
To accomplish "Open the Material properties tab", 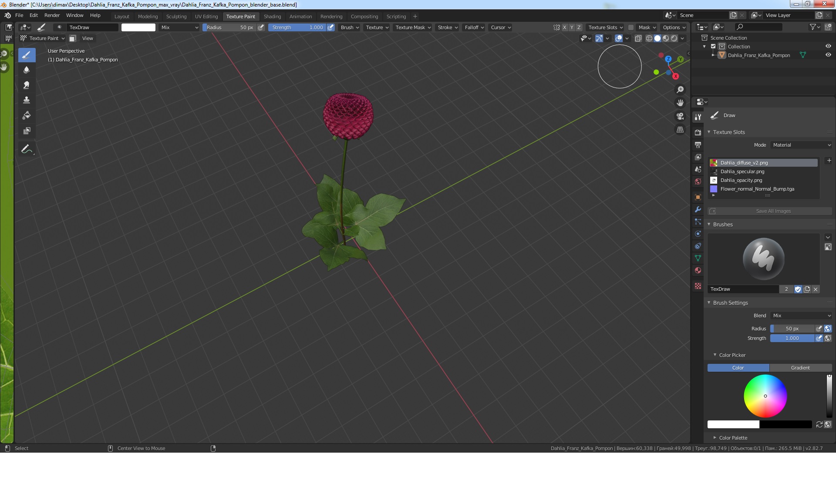I will [x=698, y=270].
